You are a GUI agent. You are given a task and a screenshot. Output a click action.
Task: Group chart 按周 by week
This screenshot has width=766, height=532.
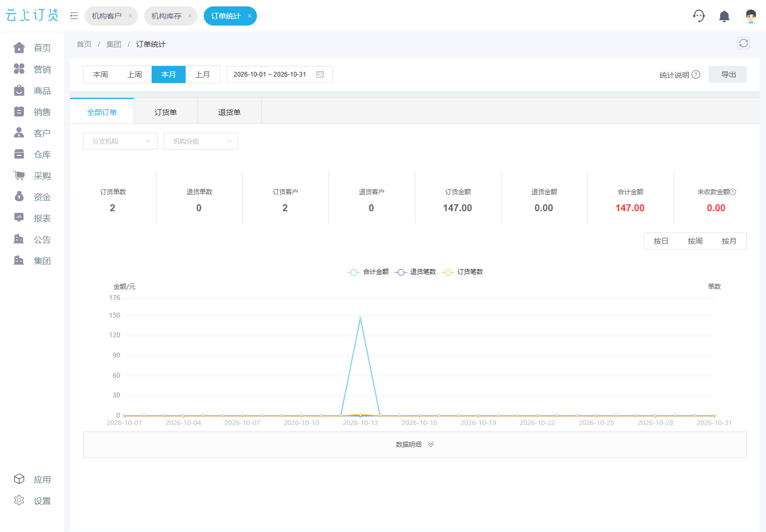695,241
